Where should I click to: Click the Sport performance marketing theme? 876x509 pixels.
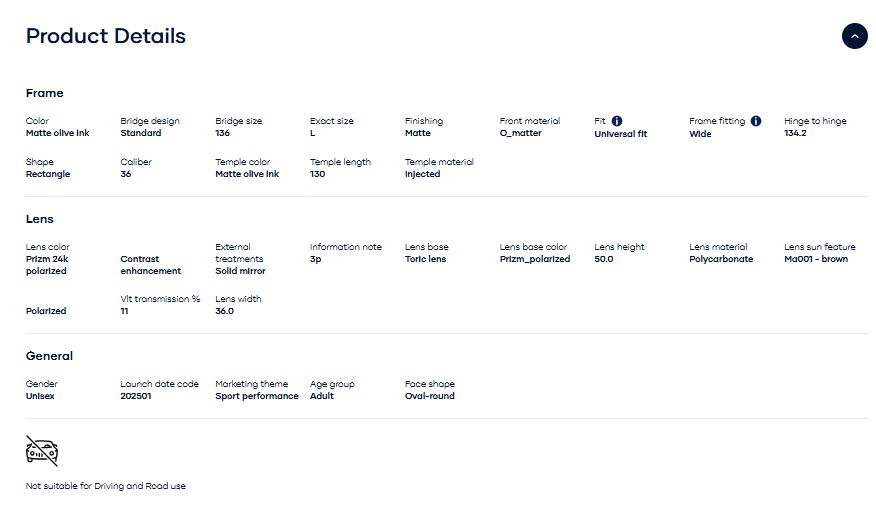coord(257,396)
